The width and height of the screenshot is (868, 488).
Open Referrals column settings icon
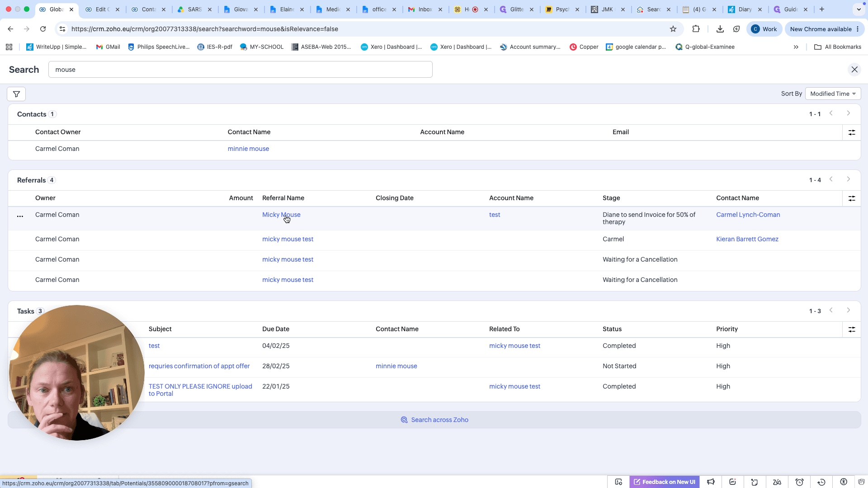[x=852, y=198]
